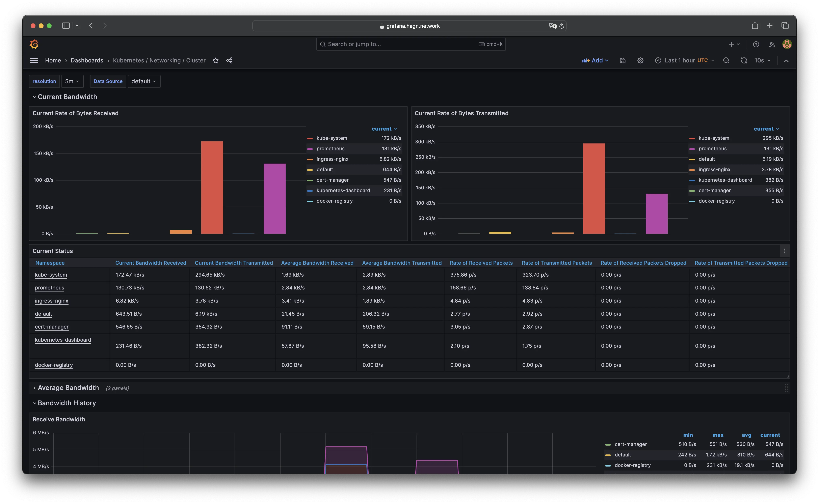Click the zoom out time range icon
Image resolution: width=819 pixels, height=504 pixels.
(726, 60)
